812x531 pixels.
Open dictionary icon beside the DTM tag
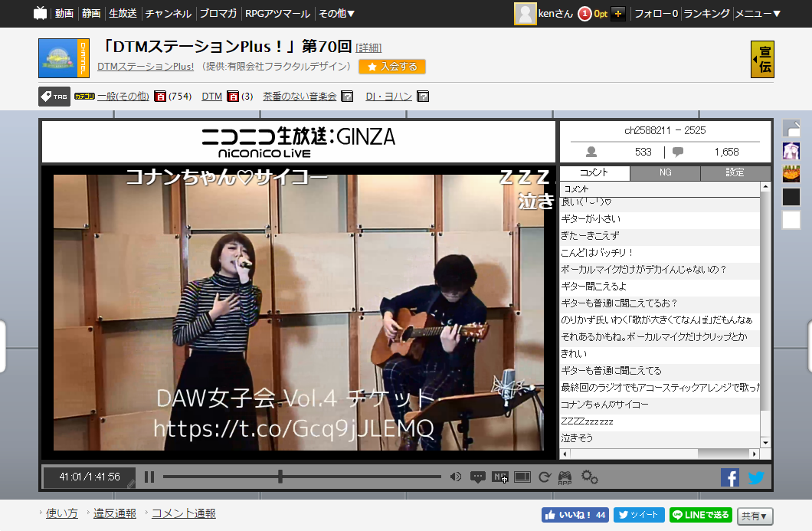(233, 97)
